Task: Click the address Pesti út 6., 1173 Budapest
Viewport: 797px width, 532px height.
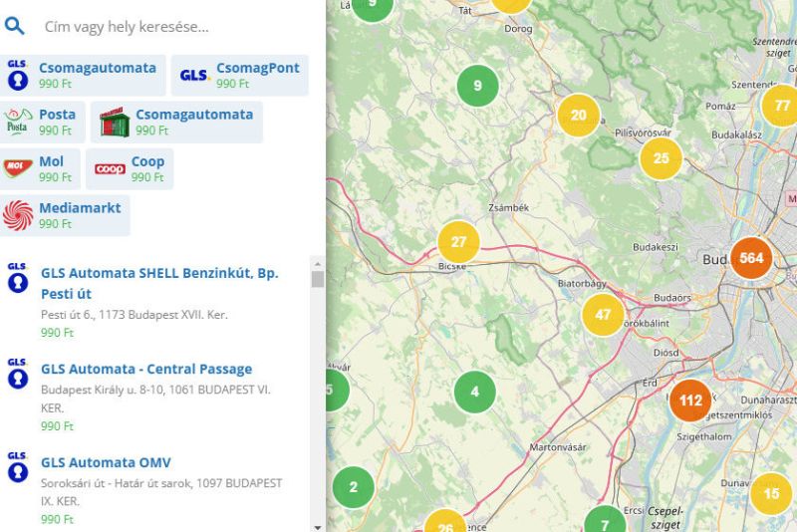Action: (x=134, y=315)
